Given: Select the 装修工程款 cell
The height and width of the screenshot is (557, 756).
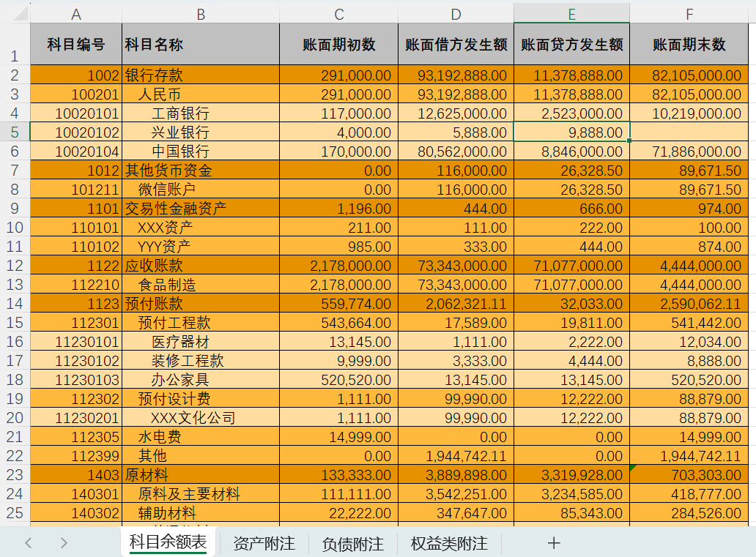Looking at the screenshot, I should [201, 360].
